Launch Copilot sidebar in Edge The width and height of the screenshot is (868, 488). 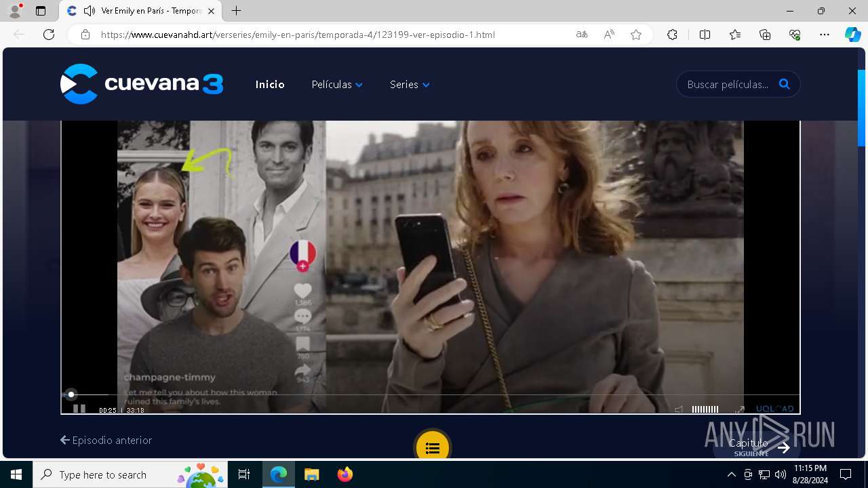click(852, 35)
